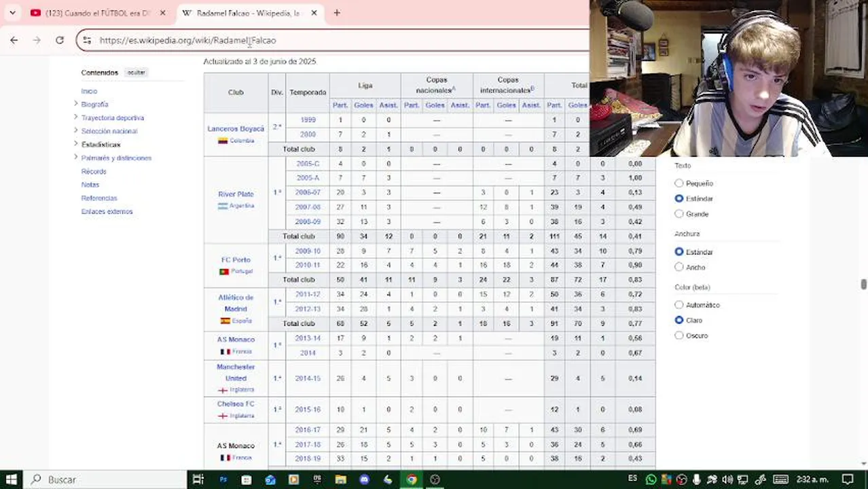Launch Photoshop from the taskbar
868x489 pixels.
(223, 479)
